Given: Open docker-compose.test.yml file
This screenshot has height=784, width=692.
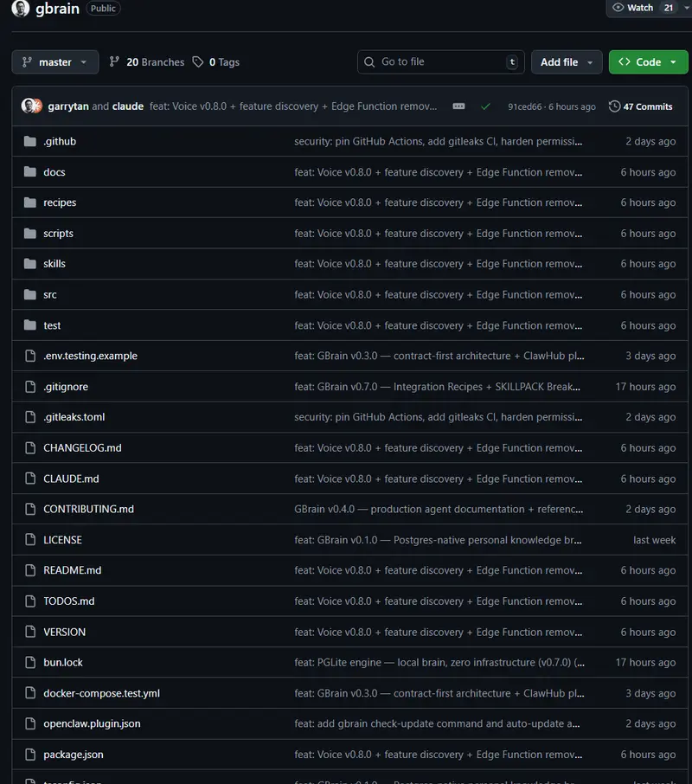Looking at the screenshot, I should (x=101, y=693).
